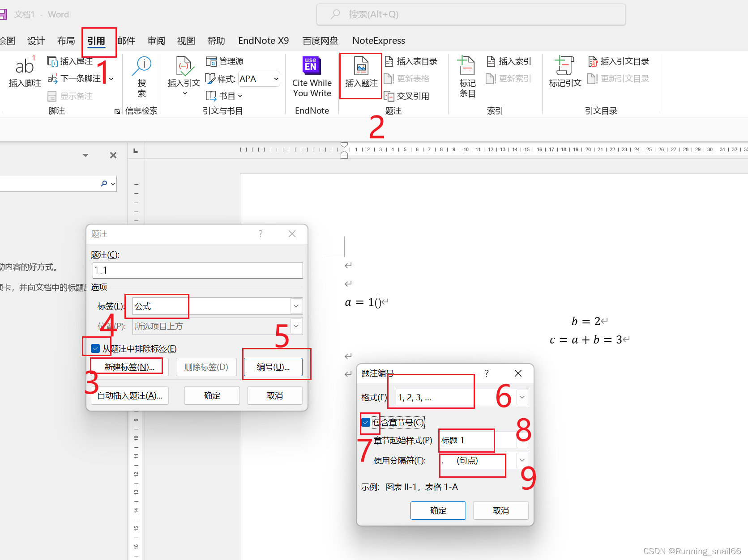The height and width of the screenshot is (560, 748).
Task: Open the 引用 (References) ribbon tab
Action: [96, 41]
